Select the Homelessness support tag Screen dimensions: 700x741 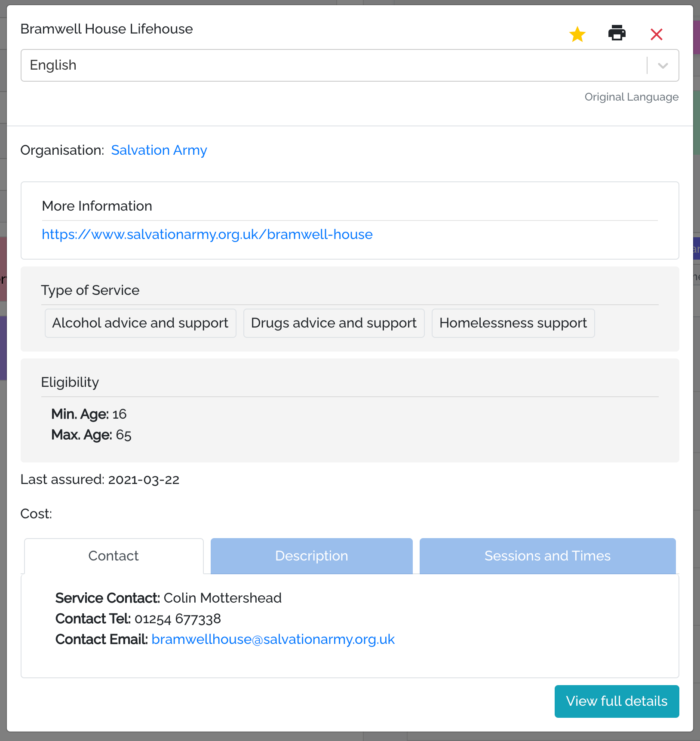(x=513, y=323)
